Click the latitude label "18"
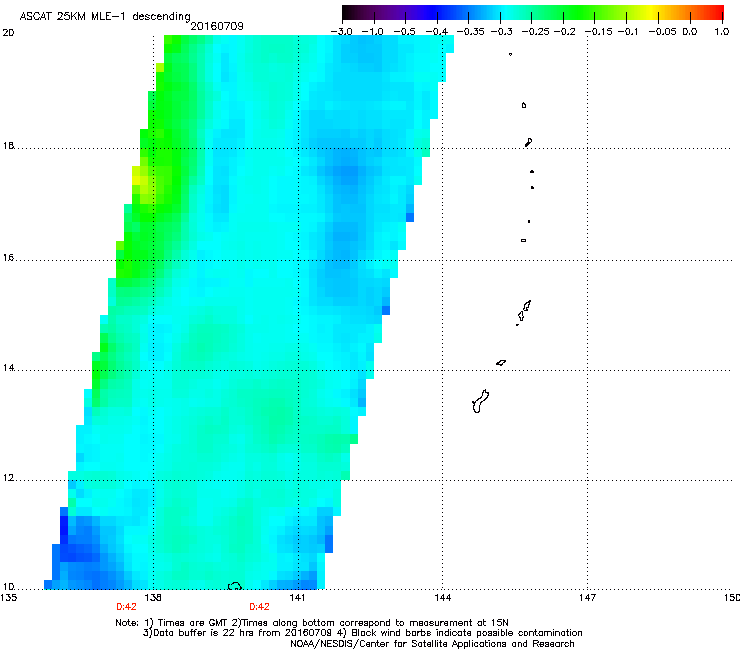The image size is (740, 650). tap(8, 145)
